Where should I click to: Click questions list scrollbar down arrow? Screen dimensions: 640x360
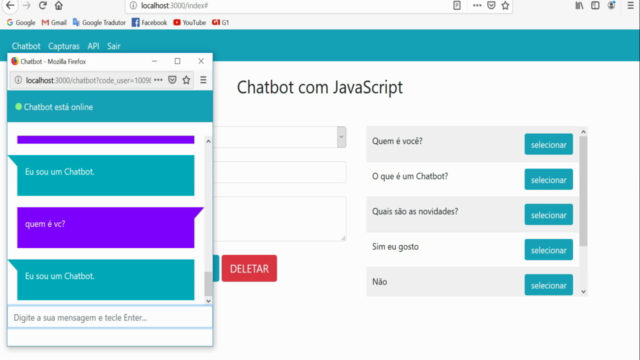click(x=583, y=291)
